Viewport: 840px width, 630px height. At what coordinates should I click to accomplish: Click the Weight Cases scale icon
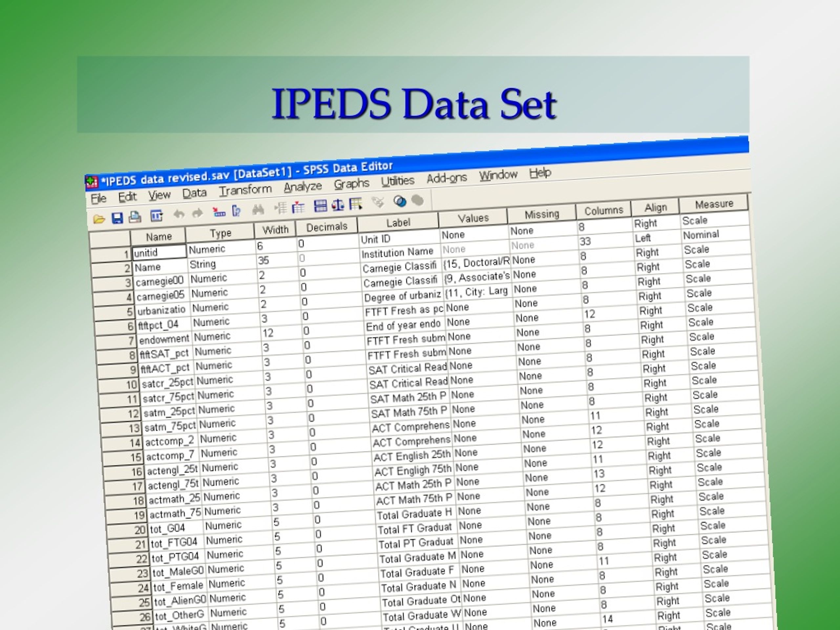click(x=338, y=205)
